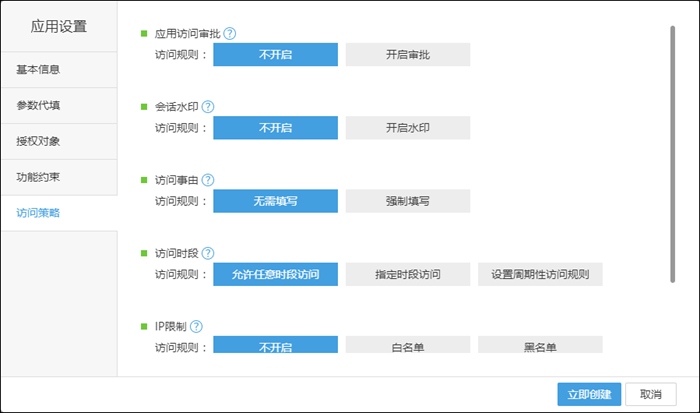Select 强制填写 for access reason
The width and height of the screenshot is (700, 413).
[408, 201]
